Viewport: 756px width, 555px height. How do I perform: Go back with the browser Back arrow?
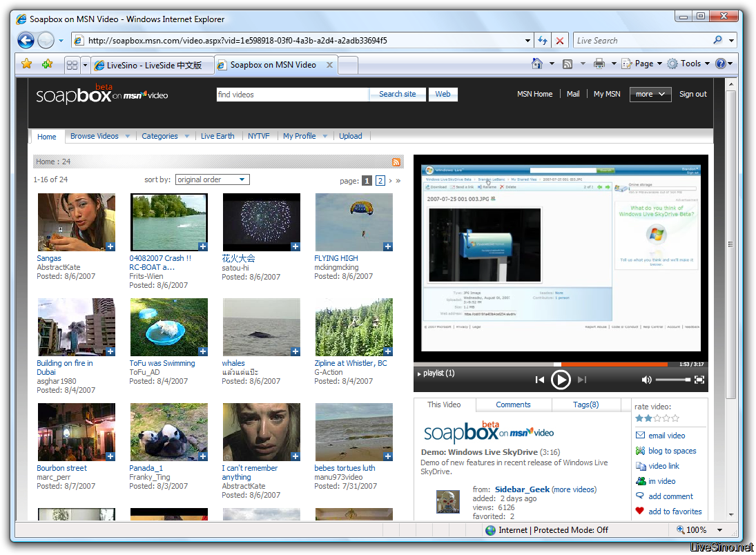click(x=26, y=41)
